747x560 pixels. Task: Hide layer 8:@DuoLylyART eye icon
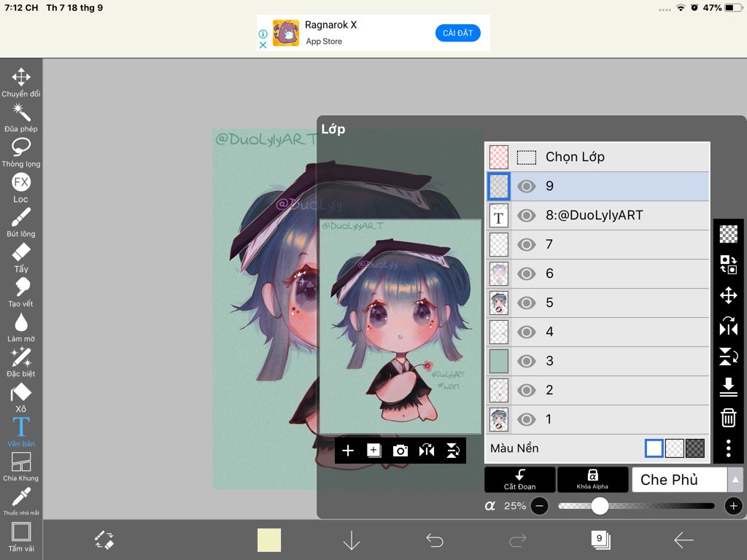click(x=527, y=215)
